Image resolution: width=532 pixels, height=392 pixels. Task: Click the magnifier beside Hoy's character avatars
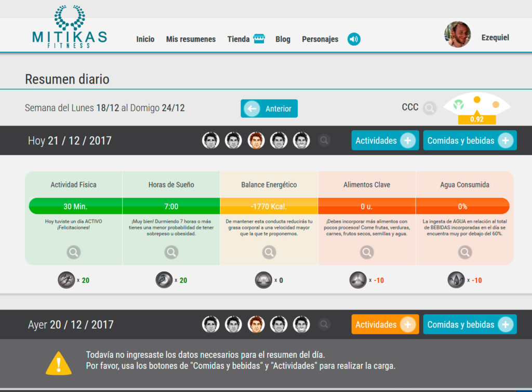click(325, 140)
